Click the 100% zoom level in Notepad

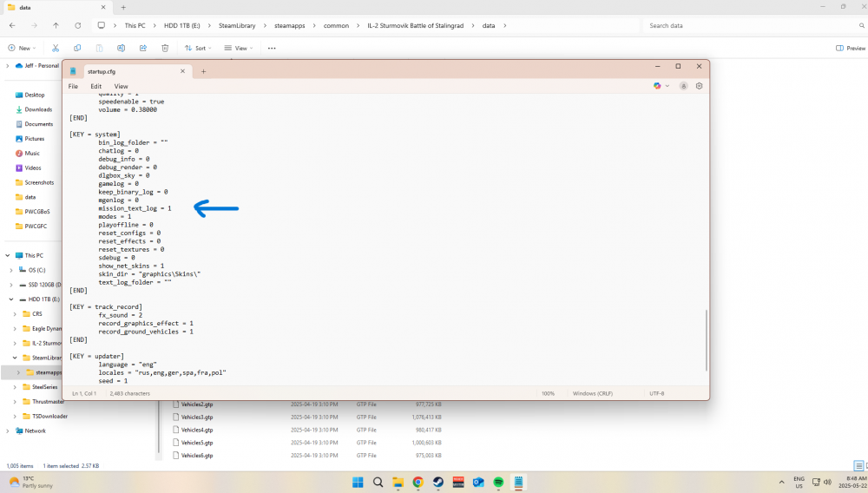548,393
